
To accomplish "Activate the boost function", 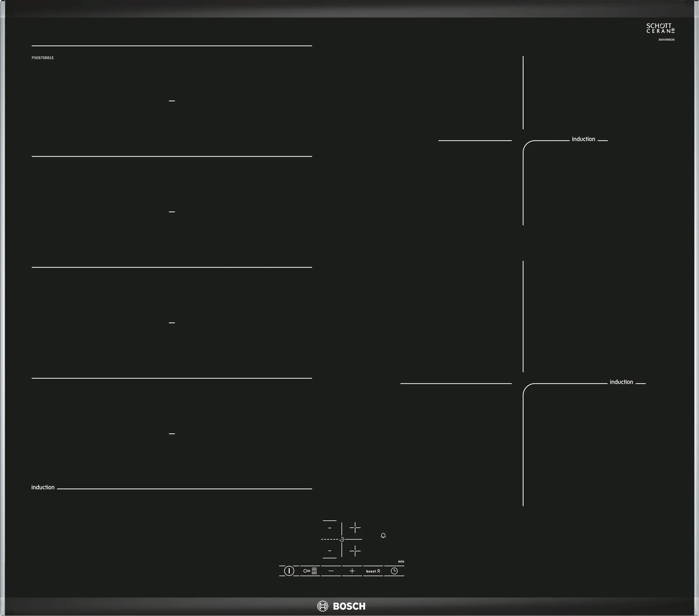I will (x=373, y=571).
